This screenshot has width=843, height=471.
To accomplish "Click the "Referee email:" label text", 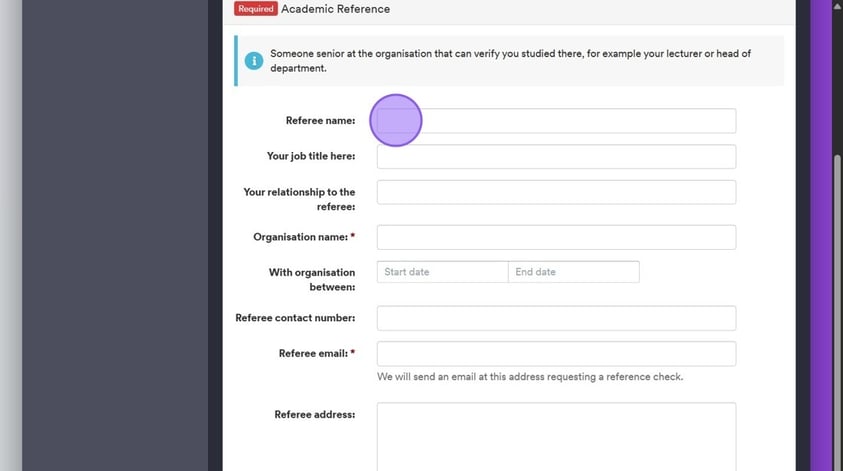I will pos(312,353).
